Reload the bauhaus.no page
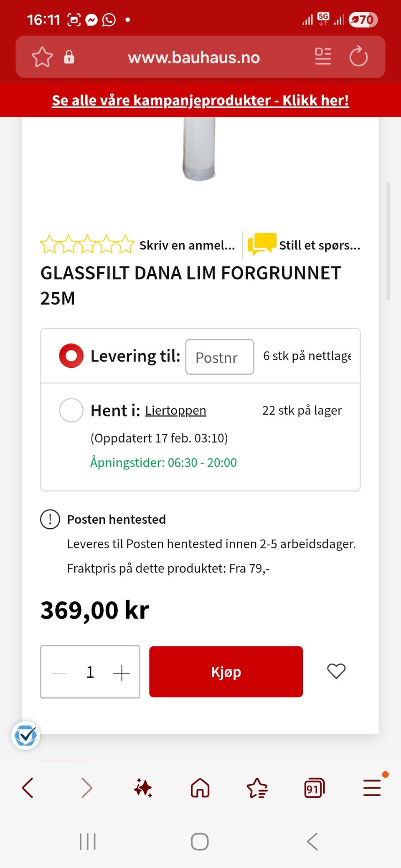 (x=358, y=57)
